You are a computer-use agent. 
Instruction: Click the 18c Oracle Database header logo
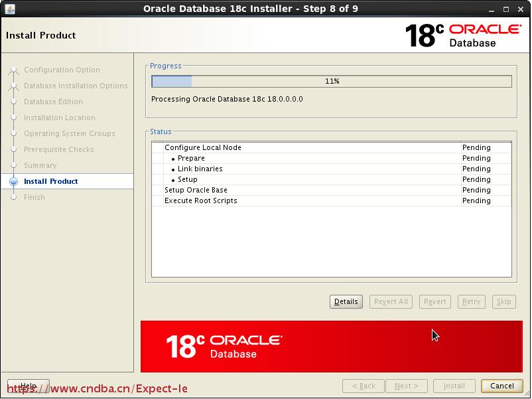pos(463,35)
